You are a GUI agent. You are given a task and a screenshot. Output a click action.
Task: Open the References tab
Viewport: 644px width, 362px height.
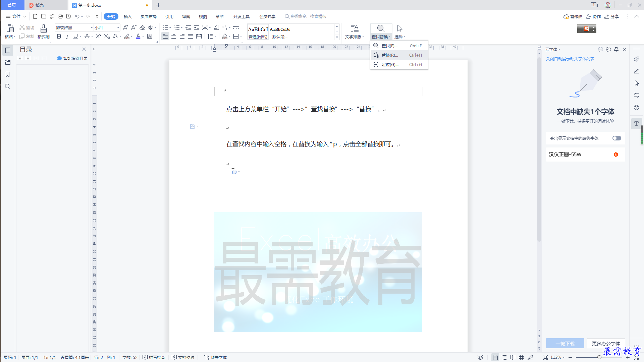(169, 16)
